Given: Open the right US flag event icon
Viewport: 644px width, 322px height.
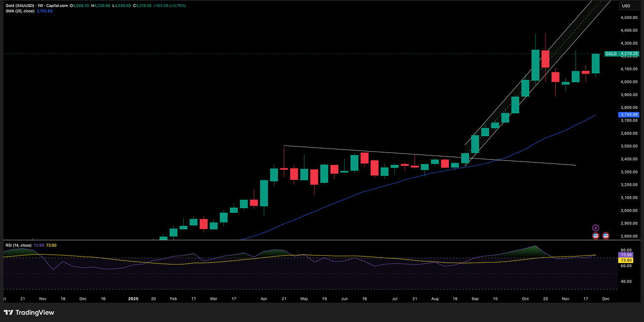Looking at the screenshot, I should pos(606,236).
